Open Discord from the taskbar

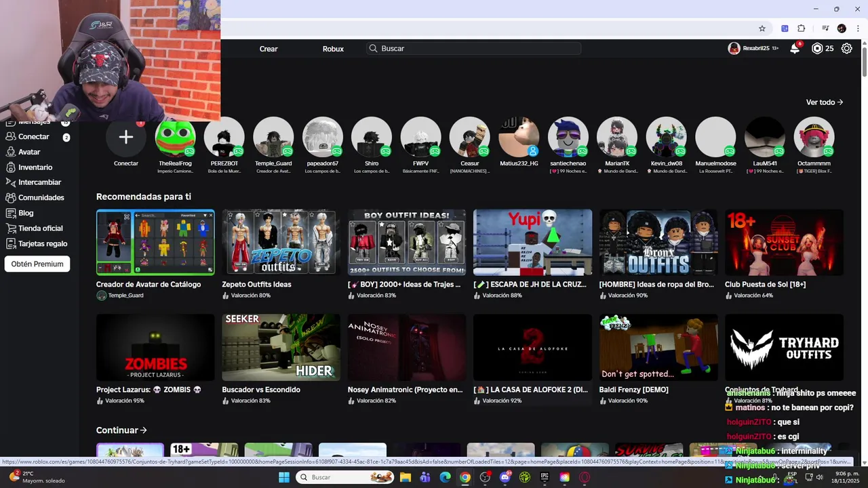pos(505,477)
